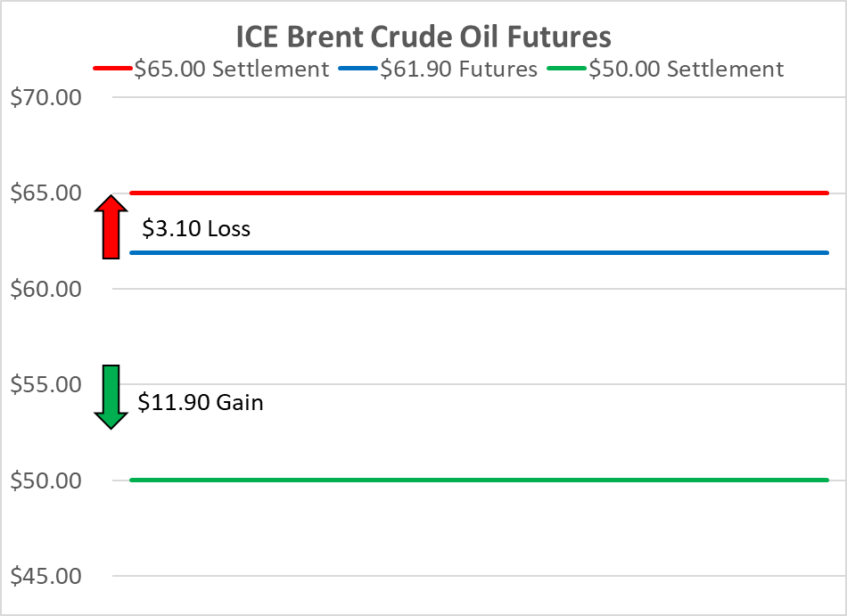
Task: Click the $65.00 axis label
Action: click(x=46, y=193)
